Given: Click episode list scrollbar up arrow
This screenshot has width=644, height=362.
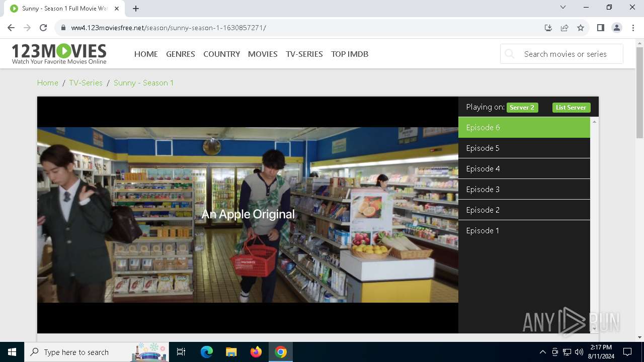Looking at the screenshot, I should pos(594,122).
